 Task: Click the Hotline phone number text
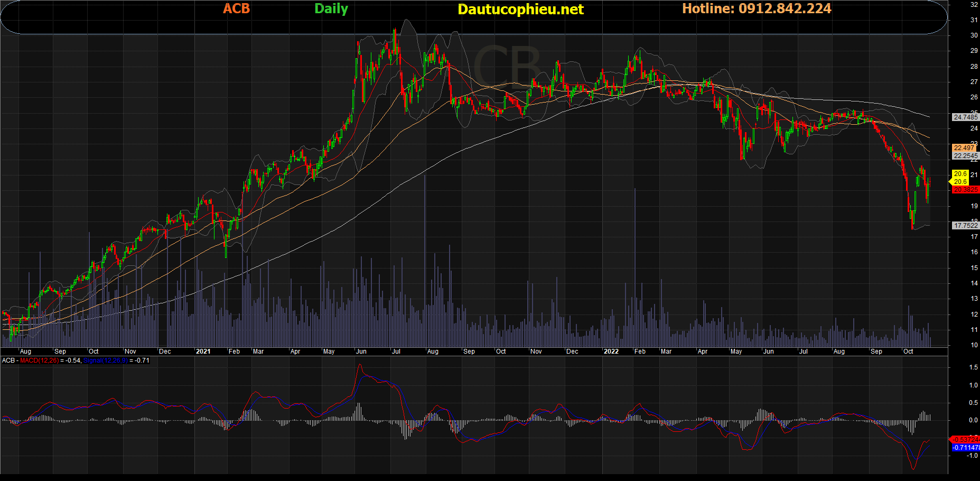tap(756, 8)
